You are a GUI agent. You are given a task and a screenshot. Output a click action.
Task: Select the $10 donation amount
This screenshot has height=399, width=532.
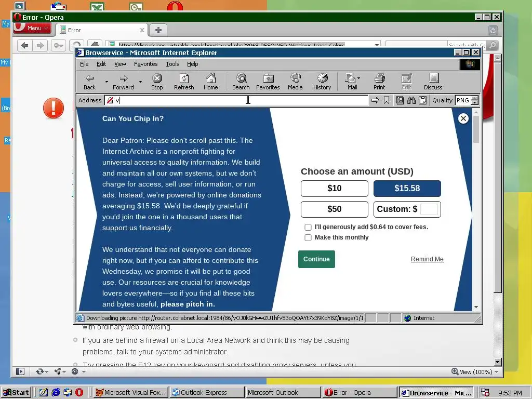coord(334,188)
